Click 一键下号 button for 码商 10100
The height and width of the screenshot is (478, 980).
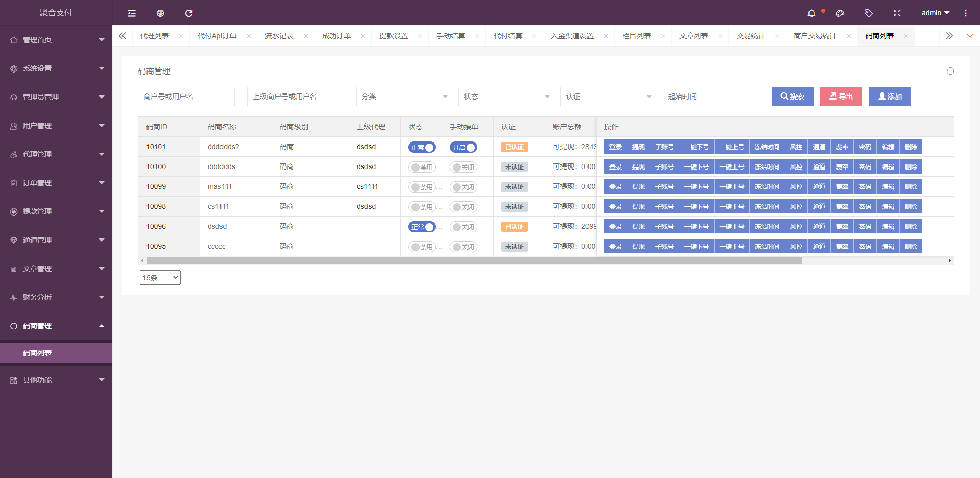(697, 167)
